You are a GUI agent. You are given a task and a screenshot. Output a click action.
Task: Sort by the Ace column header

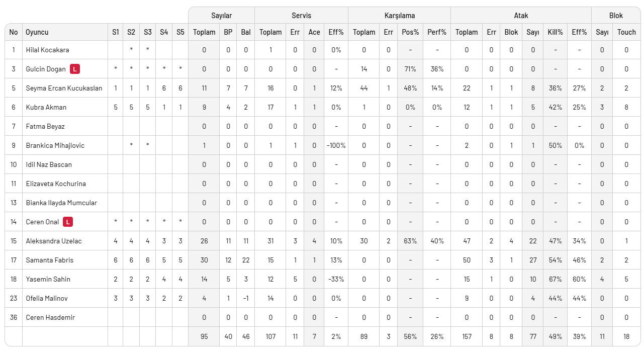click(314, 32)
